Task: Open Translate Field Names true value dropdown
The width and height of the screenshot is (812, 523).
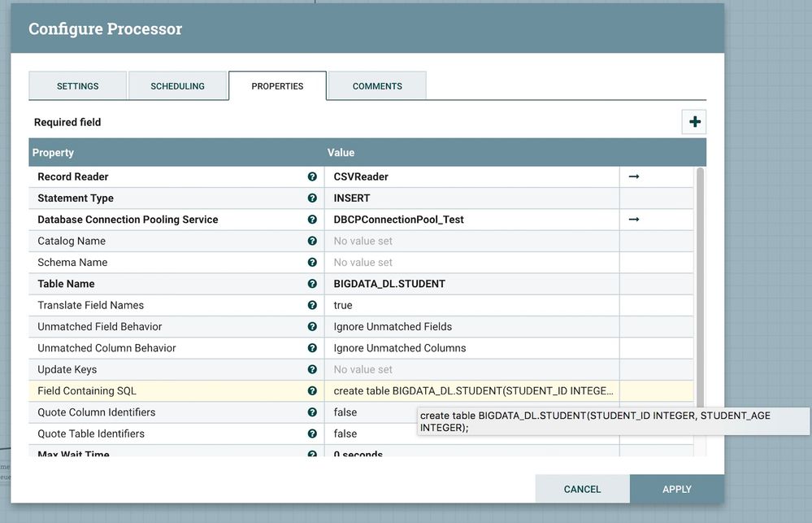Action: 471,305
